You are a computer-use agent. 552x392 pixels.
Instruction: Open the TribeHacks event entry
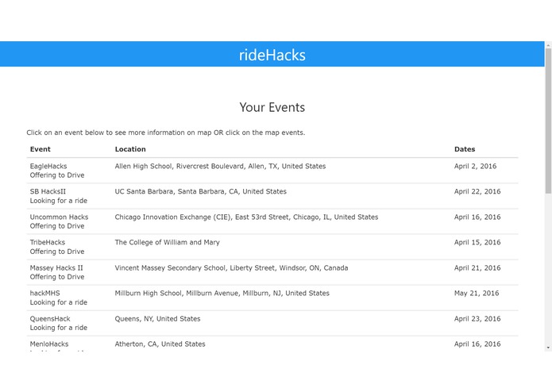point(272,247)
